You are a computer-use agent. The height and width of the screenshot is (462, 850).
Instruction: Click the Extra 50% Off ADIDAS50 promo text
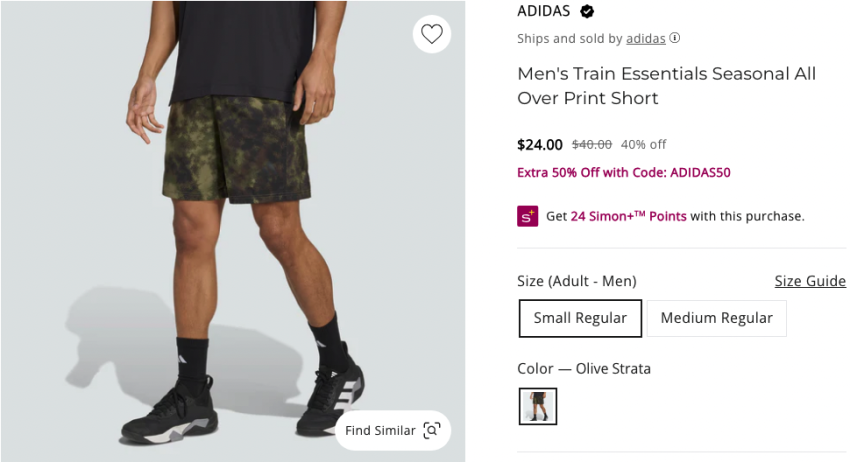623,172
